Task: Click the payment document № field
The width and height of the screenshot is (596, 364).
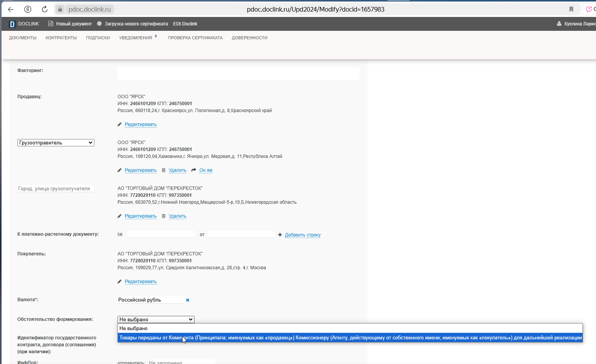Action: click(x=161, y=235)
